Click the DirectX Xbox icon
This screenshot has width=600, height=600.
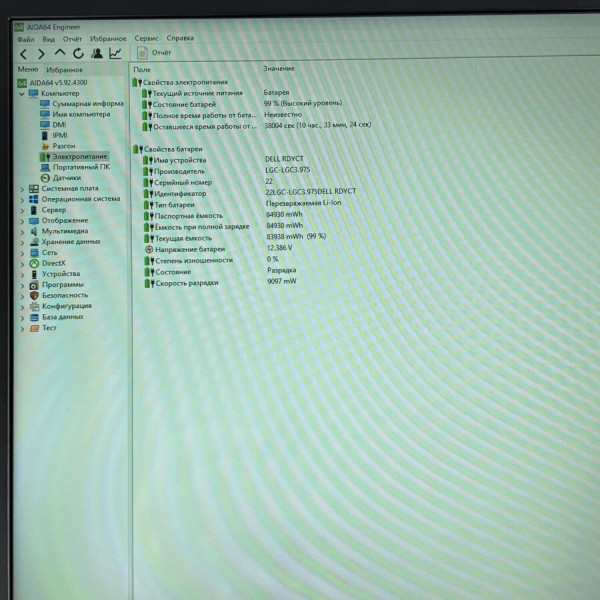click(x=34, y=264)
